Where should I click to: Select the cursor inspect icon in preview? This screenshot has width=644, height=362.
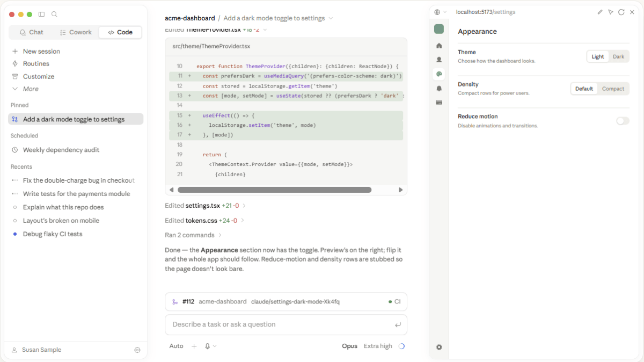tap(611, 12)
